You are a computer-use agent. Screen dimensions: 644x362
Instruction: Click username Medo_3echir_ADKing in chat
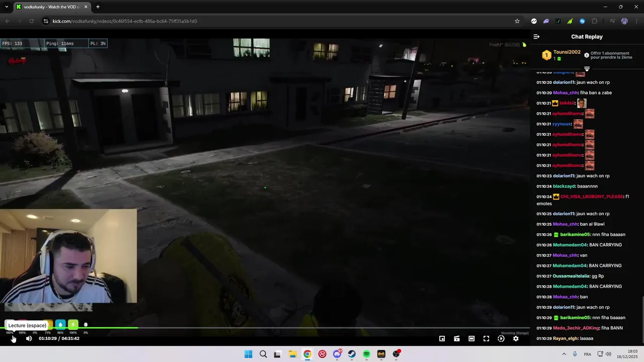[x=577, y=328]
